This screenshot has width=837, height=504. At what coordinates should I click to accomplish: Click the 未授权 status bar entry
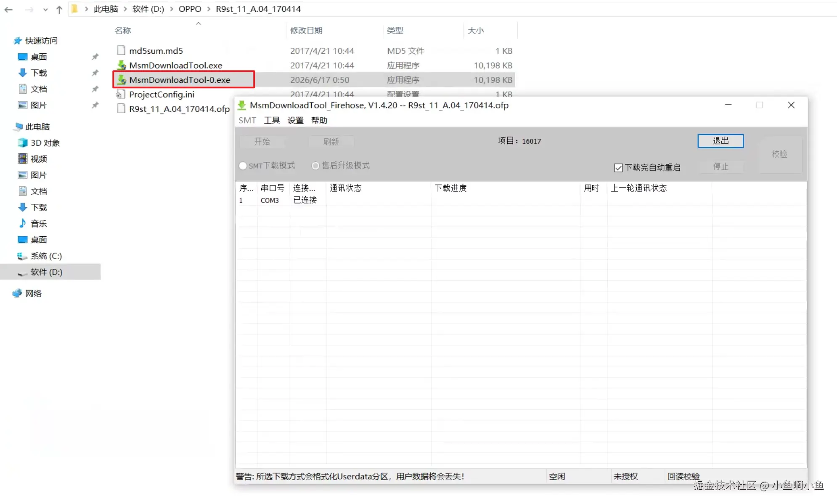(625, 477)
